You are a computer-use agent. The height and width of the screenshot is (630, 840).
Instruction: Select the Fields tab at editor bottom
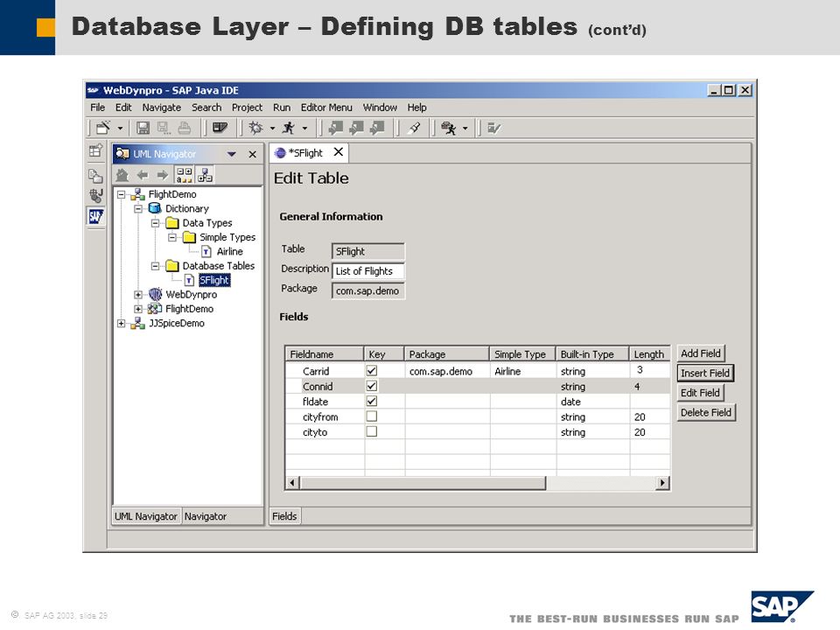284,516
